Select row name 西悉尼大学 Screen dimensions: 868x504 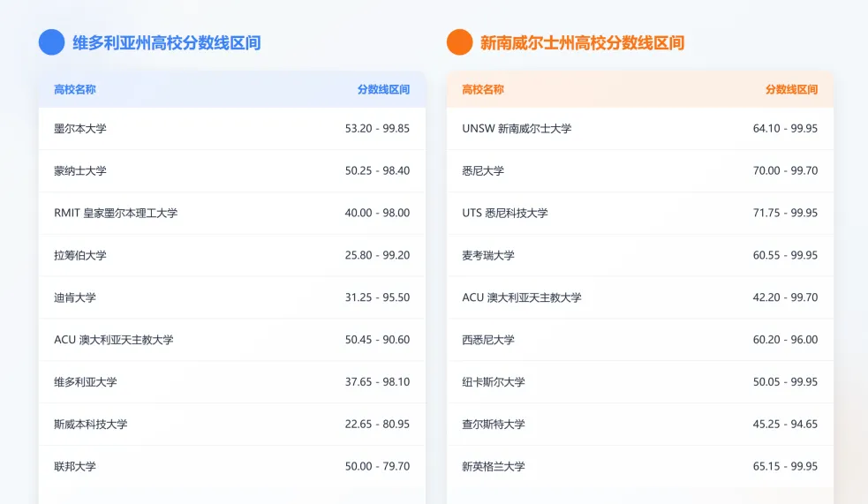click(488, 340)
